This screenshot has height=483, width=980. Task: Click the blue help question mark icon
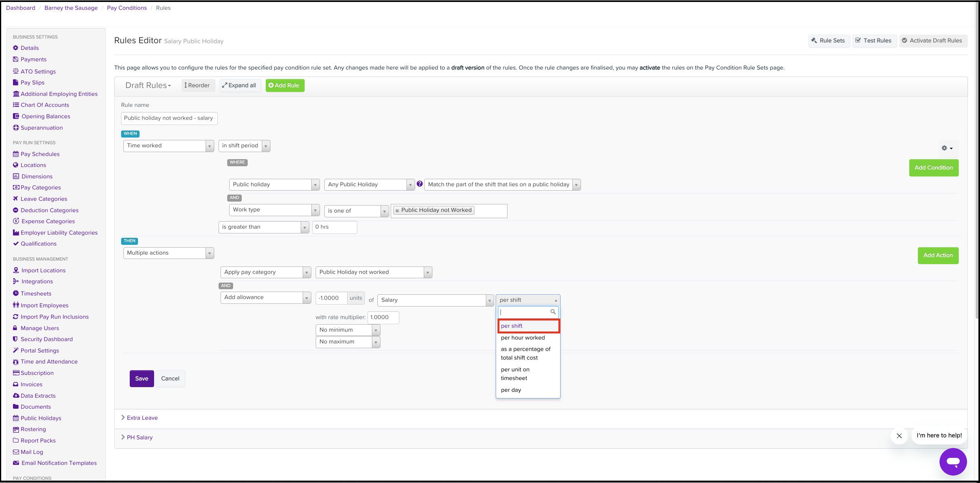coord(419,184)
